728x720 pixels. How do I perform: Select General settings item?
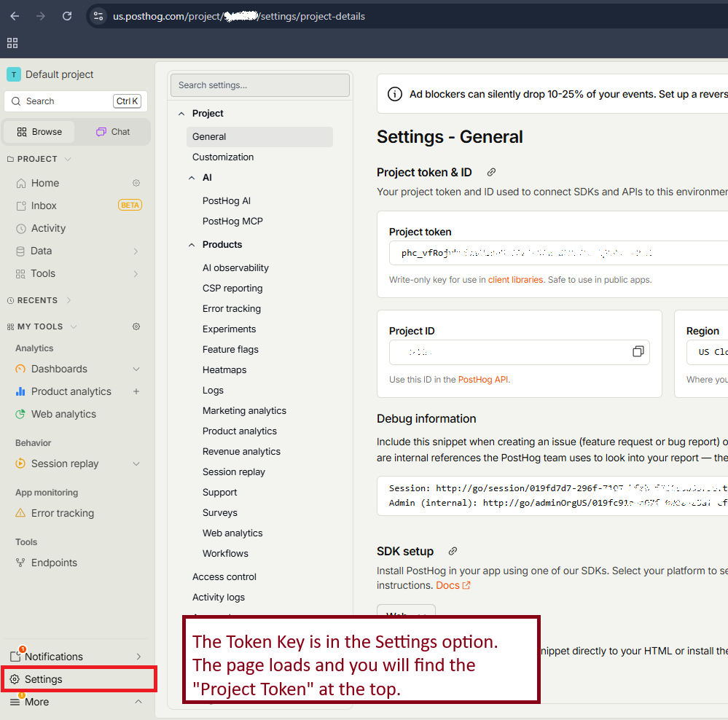259,137
